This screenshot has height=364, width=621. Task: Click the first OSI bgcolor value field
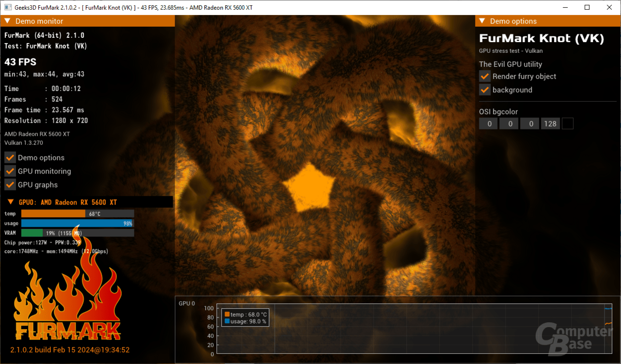(x=489, y=124)
